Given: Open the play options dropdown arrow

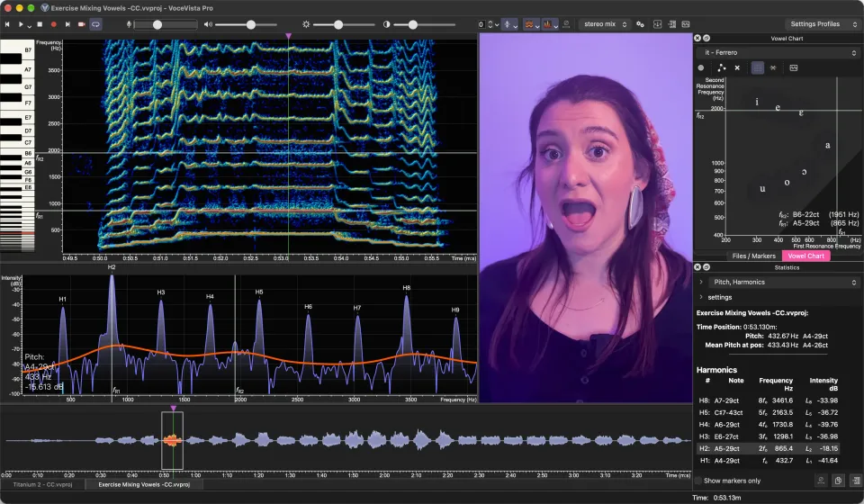Looking at the screenshot, I should (29, 25).
